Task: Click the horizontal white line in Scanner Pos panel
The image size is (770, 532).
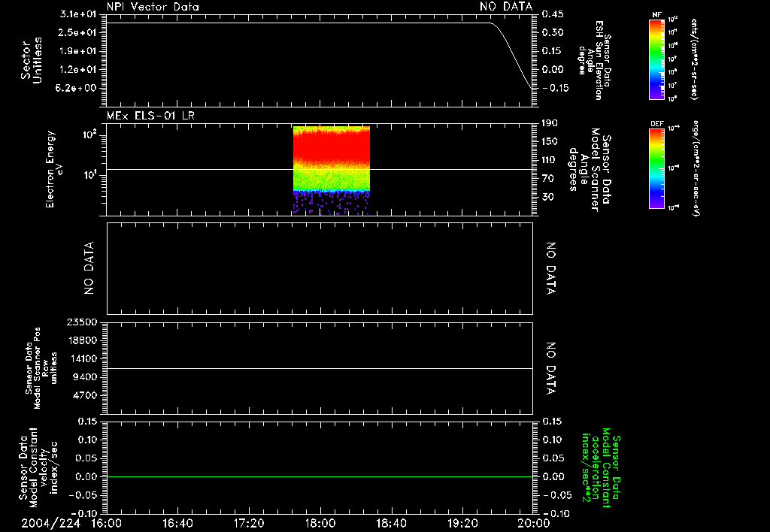Action: [x=320, y=368]
